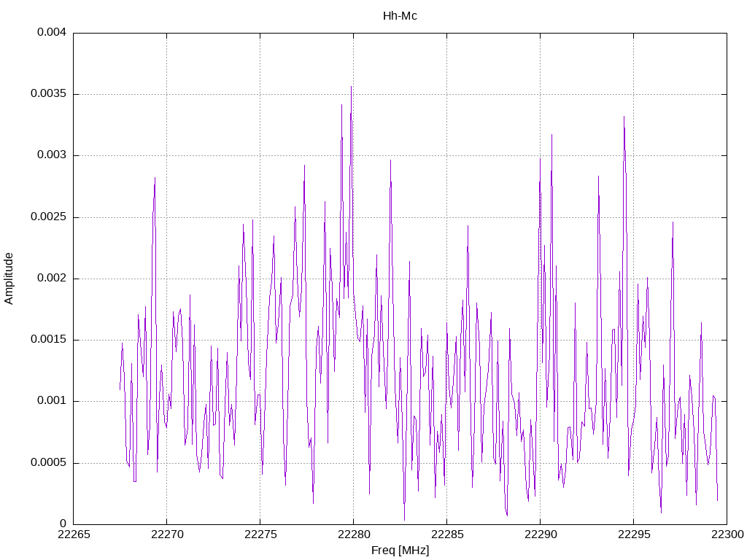This screenshot has height=560, width=747.
Task: Click the 22265 frequency tick label
Action: (73, 535)
